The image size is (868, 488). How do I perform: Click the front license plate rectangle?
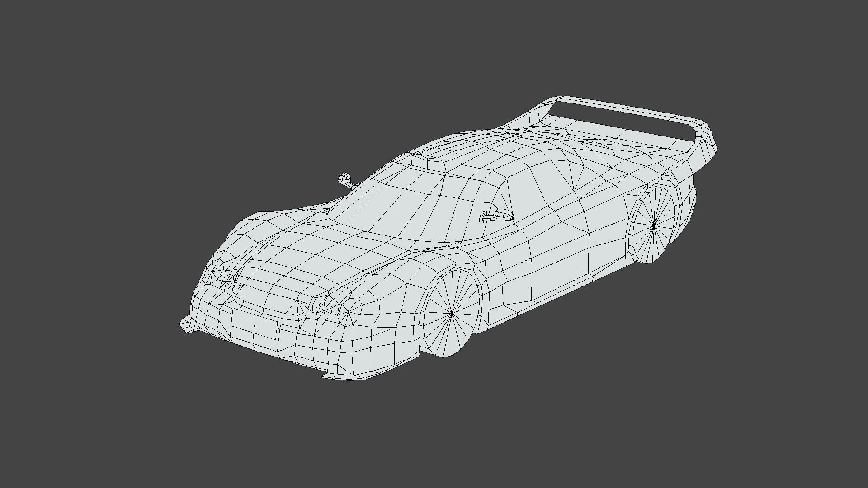click(254, 324)
